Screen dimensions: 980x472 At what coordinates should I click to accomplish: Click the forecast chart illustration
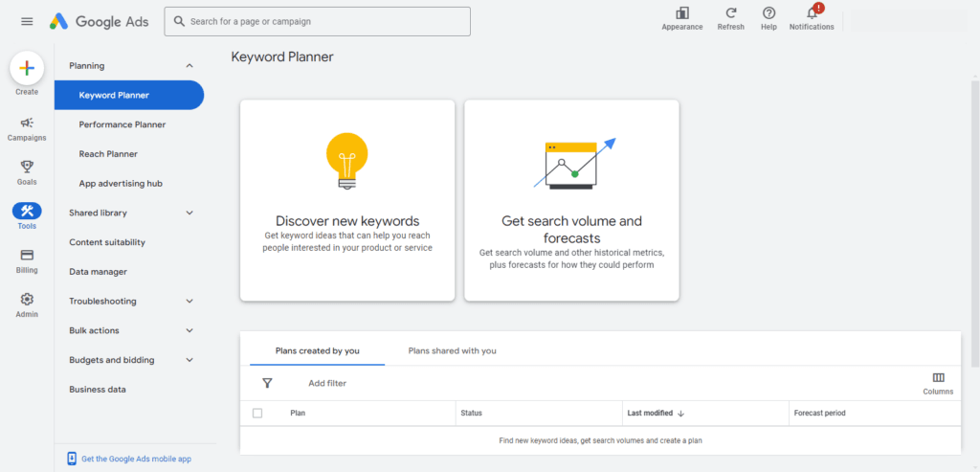coord(574,163)
